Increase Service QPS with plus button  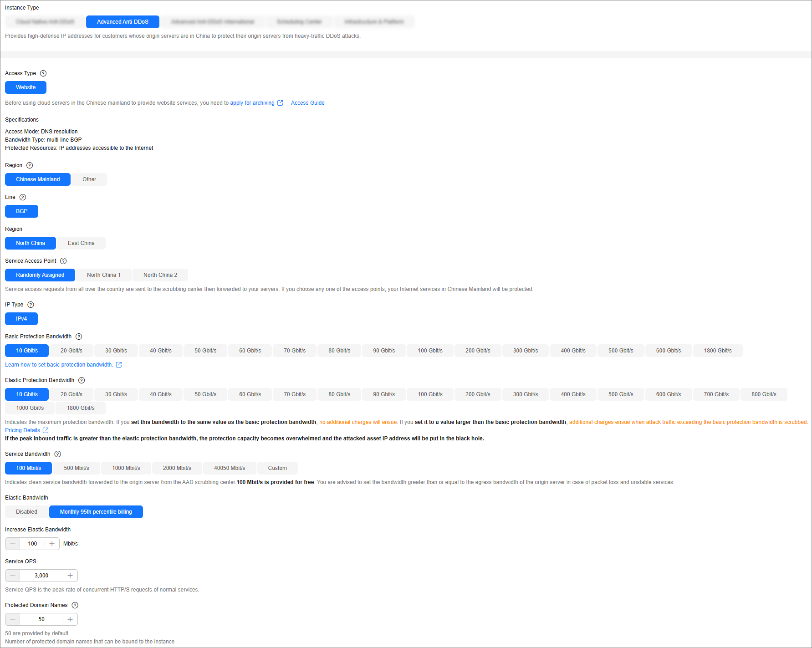[x=70, y=576]
